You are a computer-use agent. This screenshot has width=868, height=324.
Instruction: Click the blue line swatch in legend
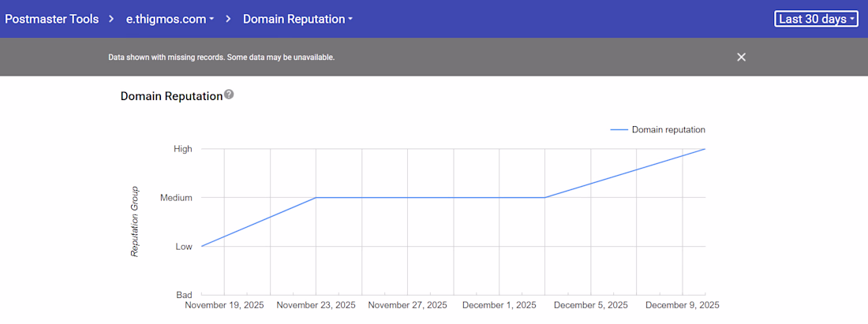click(x=619, y=130)
